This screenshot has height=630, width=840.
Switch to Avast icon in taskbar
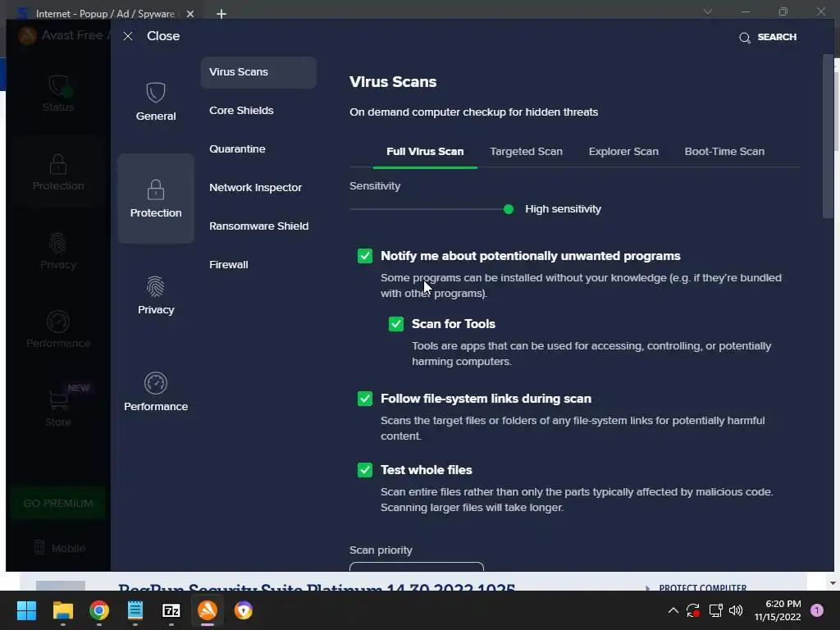208,610
